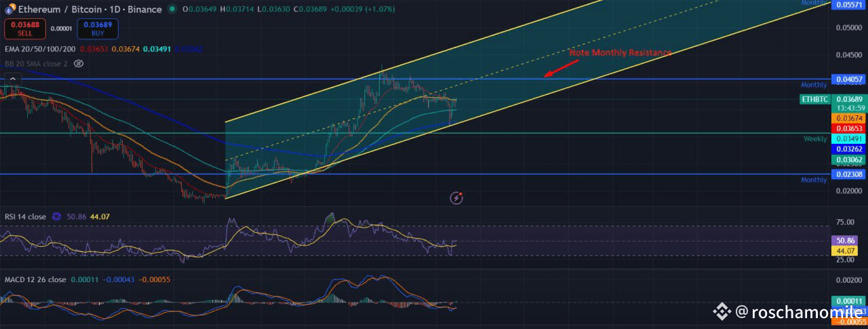Click the high price H 0.03714 in the header
The height and width of the screenshot is (329, 868).
point(238,9)
